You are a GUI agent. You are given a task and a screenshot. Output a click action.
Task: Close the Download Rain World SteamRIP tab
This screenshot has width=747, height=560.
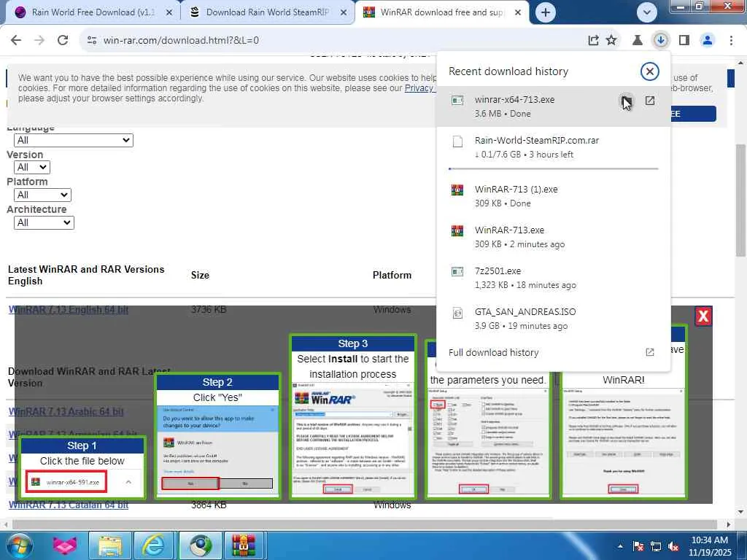click(344, 13)
